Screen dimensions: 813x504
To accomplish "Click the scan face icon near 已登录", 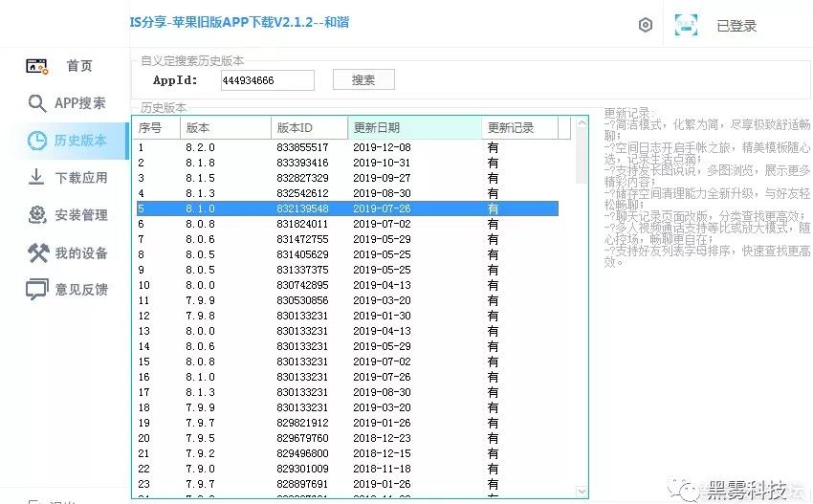I will [686, 25].
